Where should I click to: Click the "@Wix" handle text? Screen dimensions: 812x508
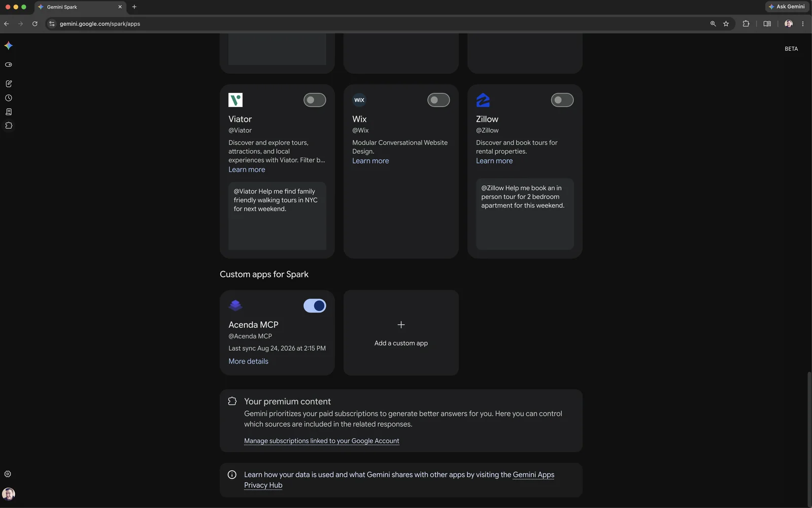tap(360, 130)
